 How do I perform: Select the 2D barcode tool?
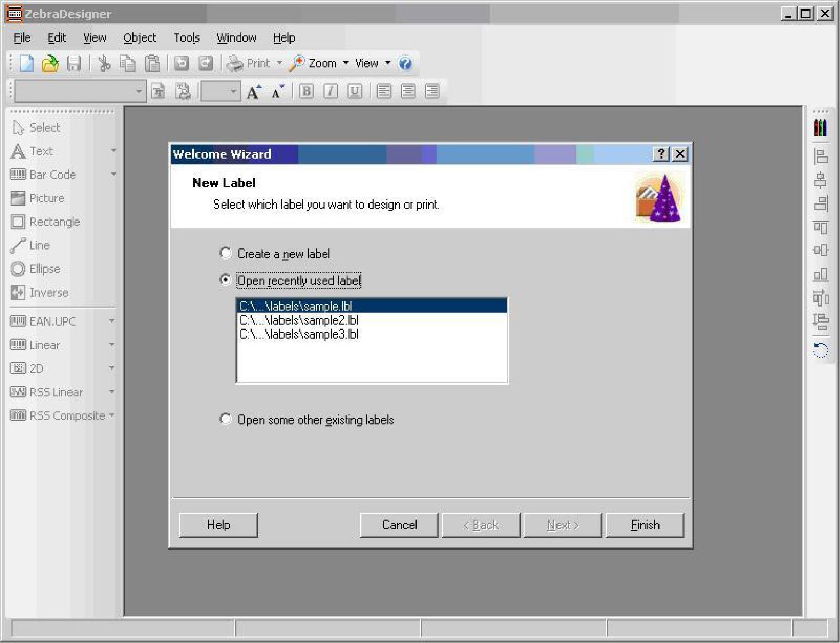coord(27,368)
